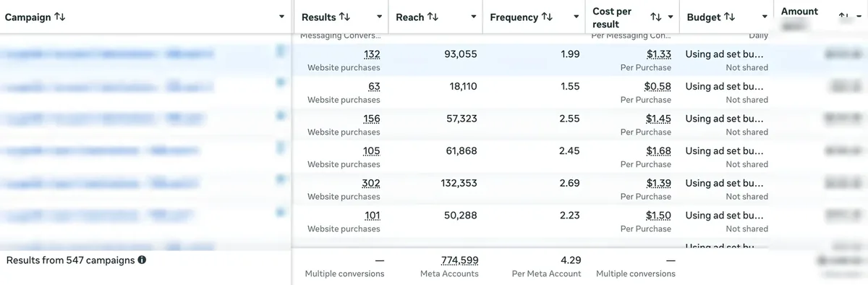This screenshot has width=868, height=285.
Task: Open the $1.45 cost per purchase link
Action: [x=659, y=119]
